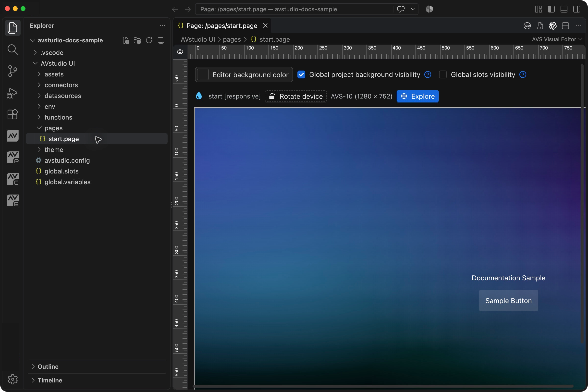
Task: Open the AV P activity bar icon
Action: 12,158
